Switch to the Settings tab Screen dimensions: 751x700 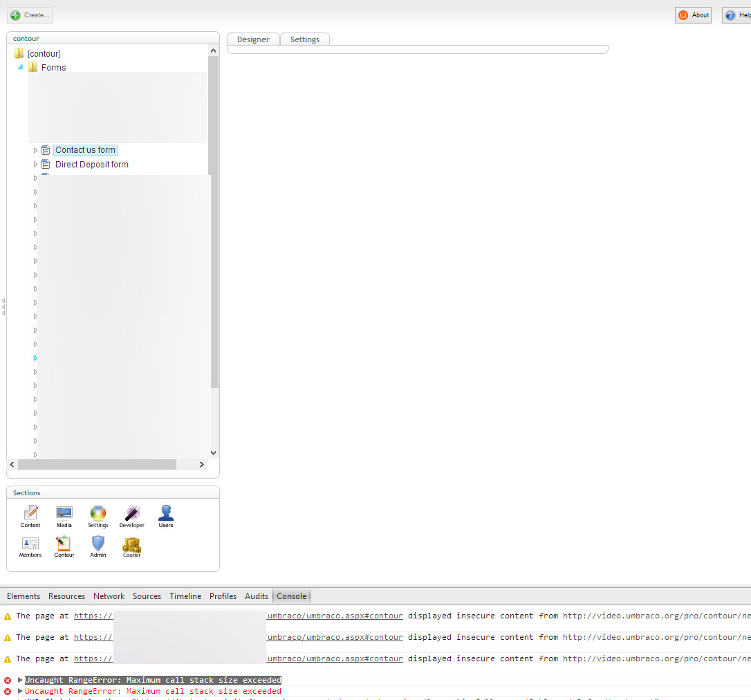[304, 39]
